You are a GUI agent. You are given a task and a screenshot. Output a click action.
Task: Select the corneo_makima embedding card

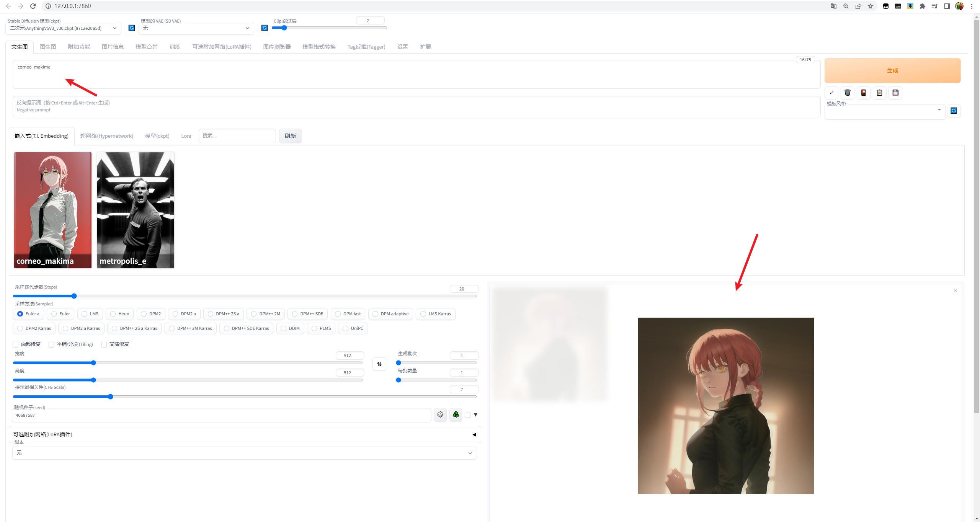[x=53, y=210]
